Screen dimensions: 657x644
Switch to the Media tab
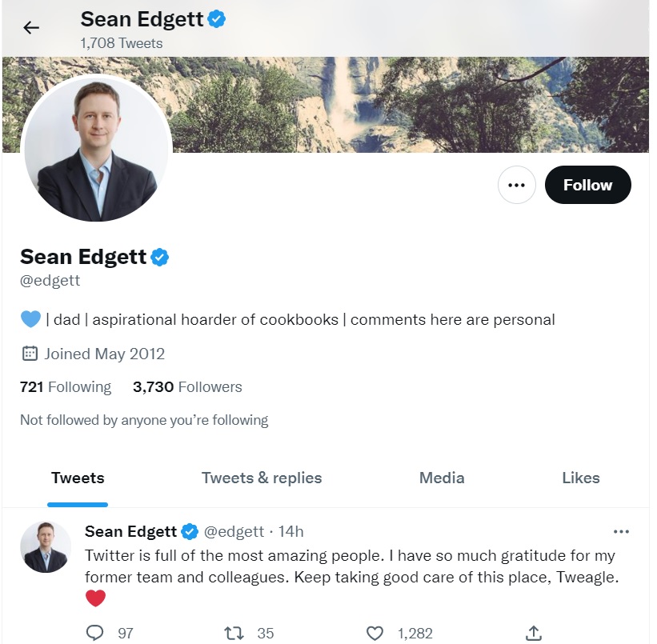(442, 478)
